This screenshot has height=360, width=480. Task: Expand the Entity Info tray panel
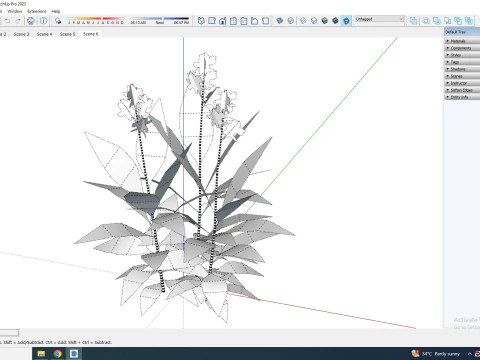click(x=463, y=97)
